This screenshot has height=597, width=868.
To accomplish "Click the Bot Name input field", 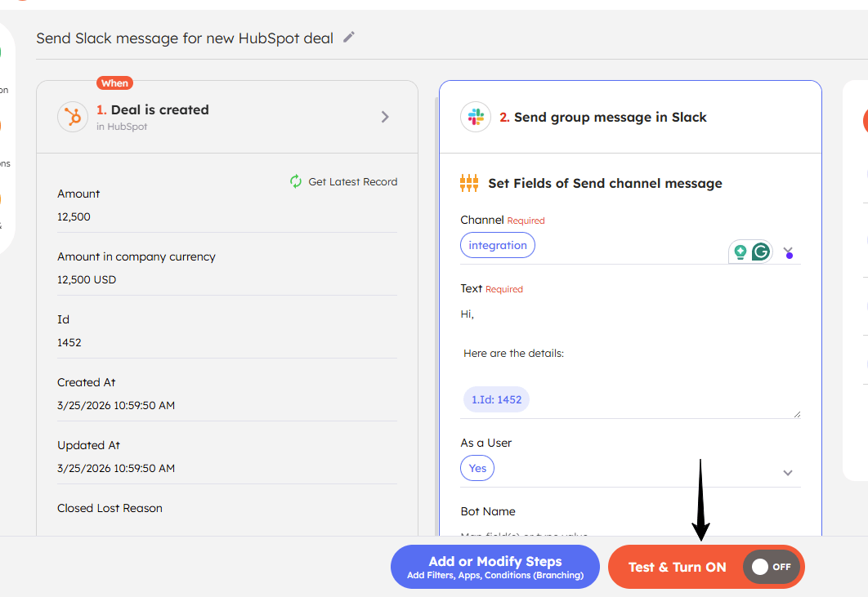I will [629, 535].
